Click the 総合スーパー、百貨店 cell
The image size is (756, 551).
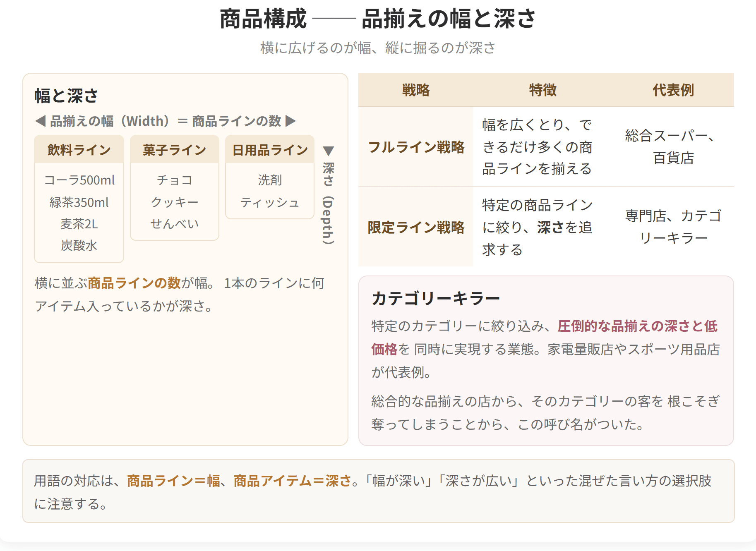[673, 146]
